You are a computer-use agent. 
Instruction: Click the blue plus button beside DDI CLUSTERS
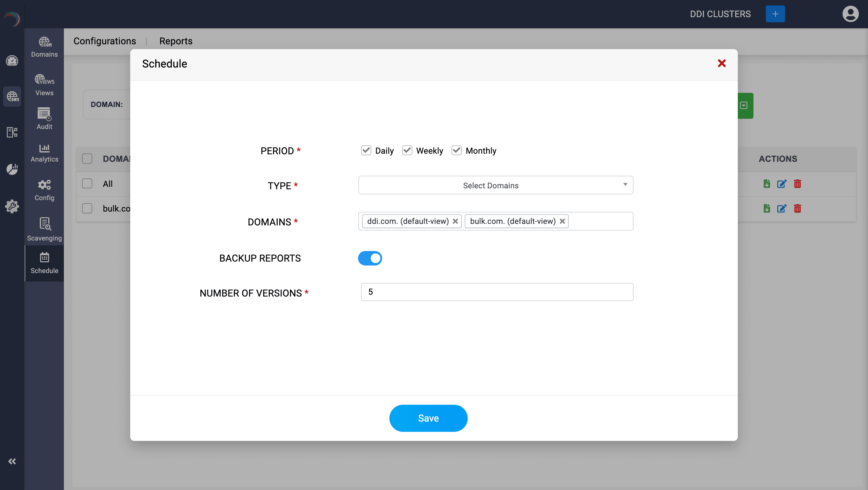(x=775, y=14)
